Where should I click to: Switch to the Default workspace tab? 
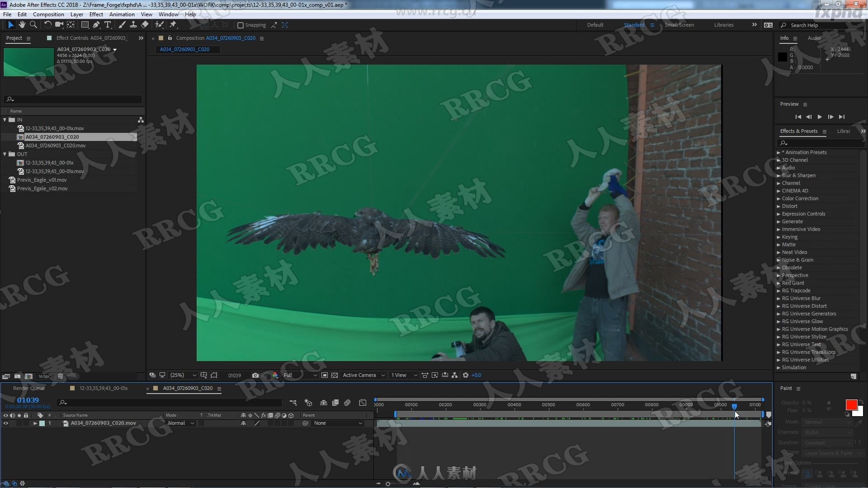point(595,25)
